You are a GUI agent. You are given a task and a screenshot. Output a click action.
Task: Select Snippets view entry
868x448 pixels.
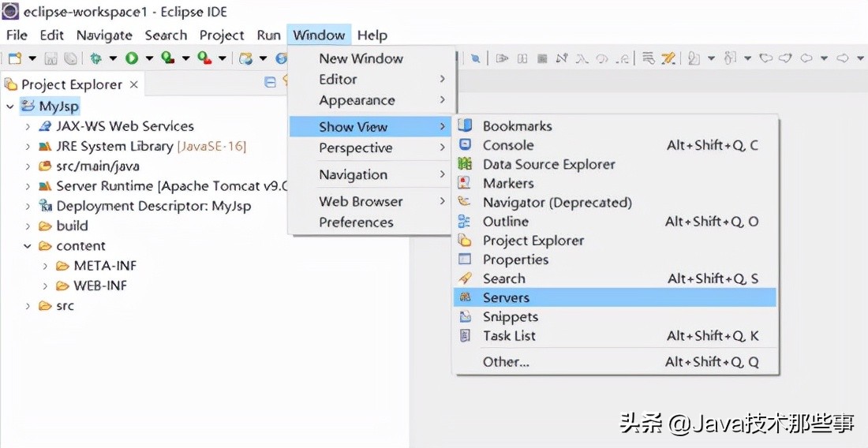(x=615, y=317)
